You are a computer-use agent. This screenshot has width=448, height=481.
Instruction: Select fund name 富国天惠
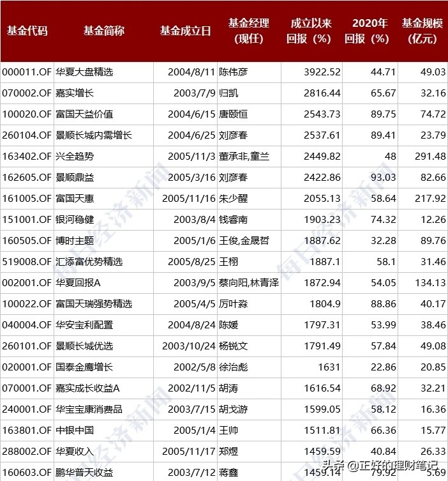(x=75, y=199)
